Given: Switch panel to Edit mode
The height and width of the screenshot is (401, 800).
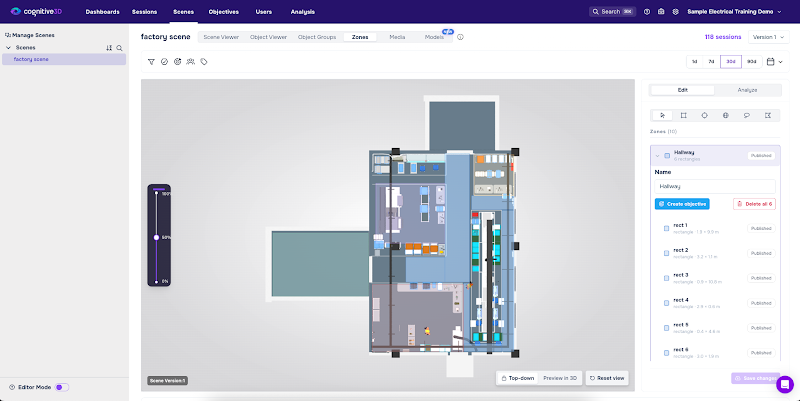Looking at the screenshot, I should 683,90.
